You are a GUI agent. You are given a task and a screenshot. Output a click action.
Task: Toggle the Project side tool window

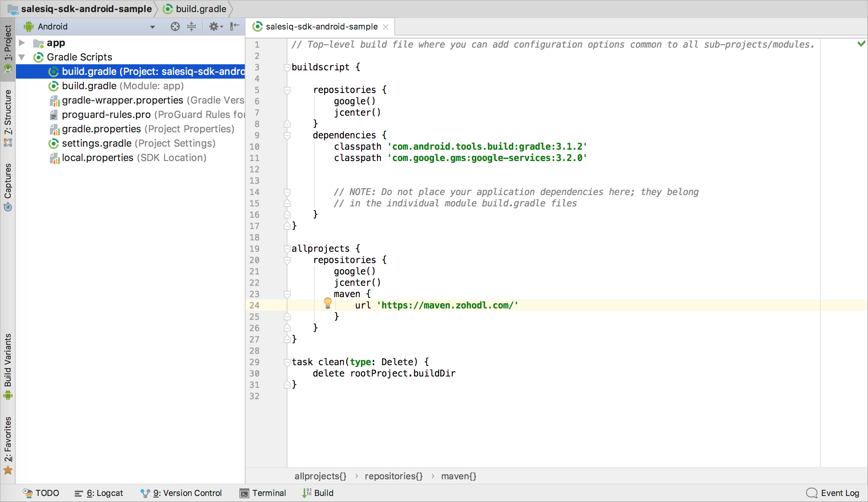(x=8, y=43)
